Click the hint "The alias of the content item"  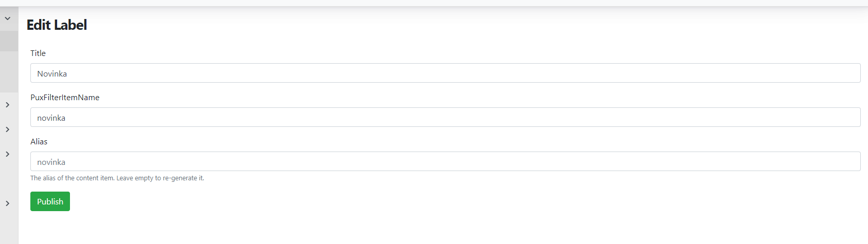72,178
